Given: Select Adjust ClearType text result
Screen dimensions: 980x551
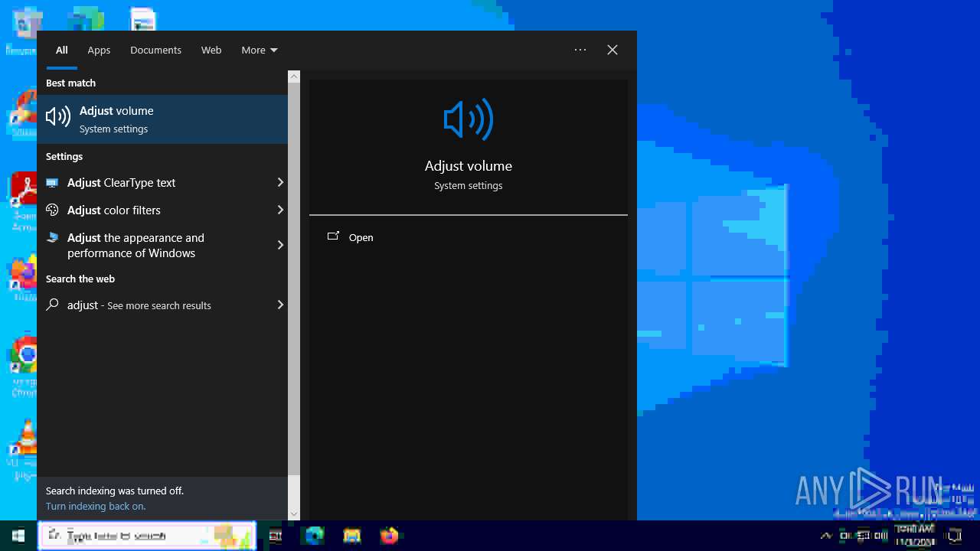Looking at the screenshot, I should (x=162, y=183).
